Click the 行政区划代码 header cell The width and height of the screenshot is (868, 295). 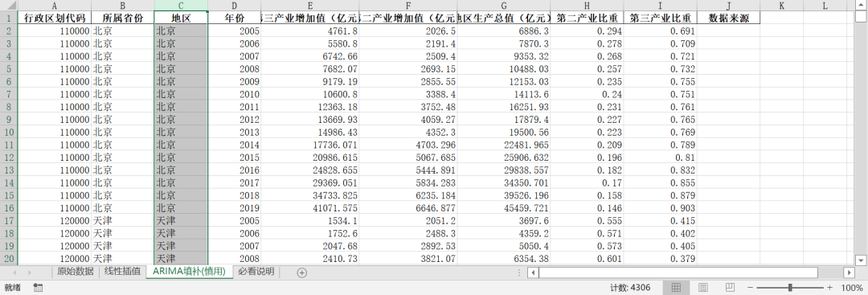[55, 18]
